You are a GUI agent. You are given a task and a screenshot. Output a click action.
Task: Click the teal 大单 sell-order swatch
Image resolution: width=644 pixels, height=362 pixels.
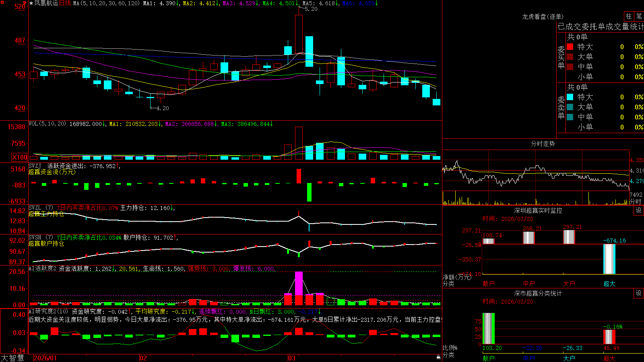pos(570,107)
